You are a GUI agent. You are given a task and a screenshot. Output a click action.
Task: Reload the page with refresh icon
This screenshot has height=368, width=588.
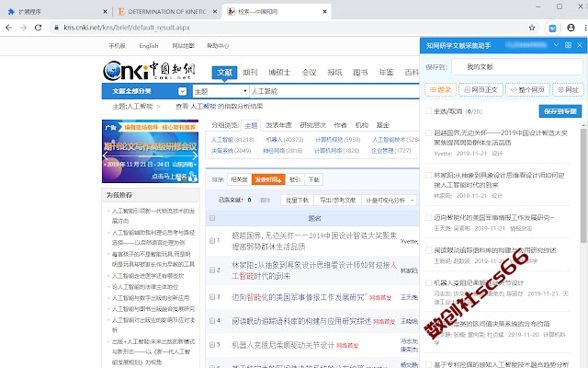pyautogui.click(x=38, y=28)
